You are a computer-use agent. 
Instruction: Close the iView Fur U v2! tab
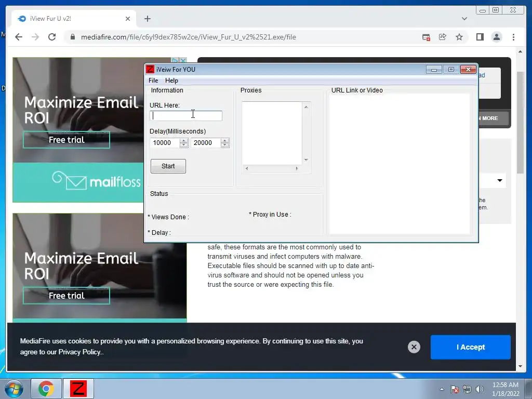(128, 19)
